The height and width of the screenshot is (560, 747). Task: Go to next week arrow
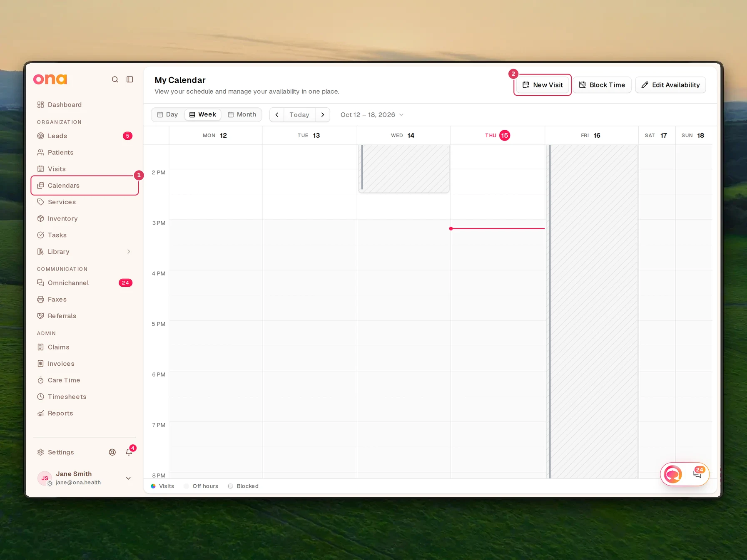tap(322, 115)
